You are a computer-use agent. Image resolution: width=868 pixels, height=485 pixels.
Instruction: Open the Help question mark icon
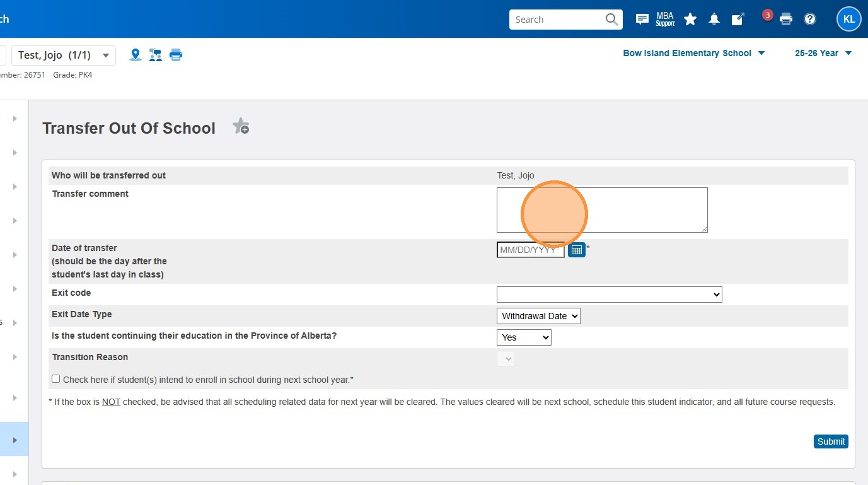point(810,20)
